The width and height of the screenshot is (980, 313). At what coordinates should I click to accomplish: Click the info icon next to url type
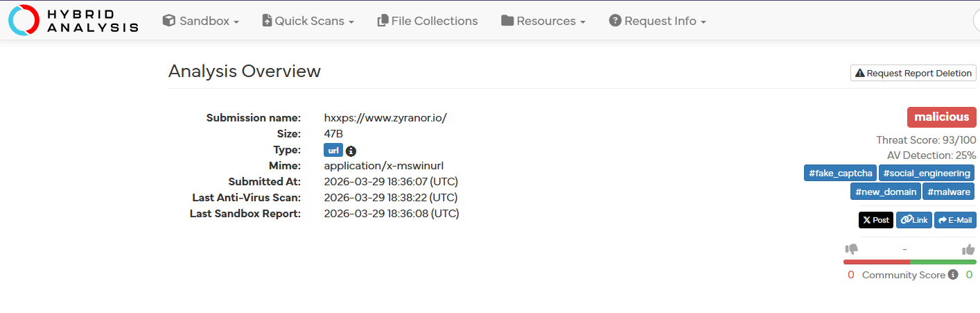351,151
